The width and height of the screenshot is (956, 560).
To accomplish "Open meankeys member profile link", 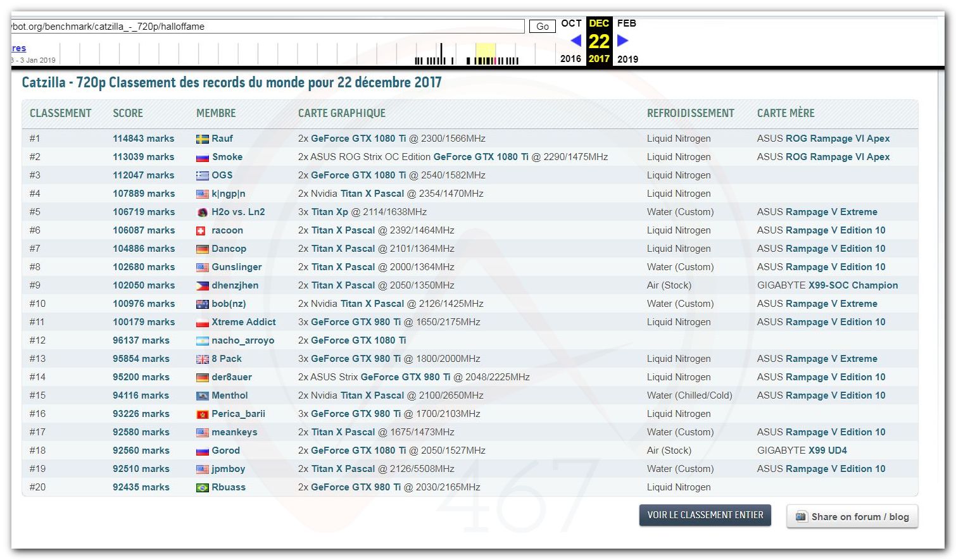I will pyautogui.click(x=235, y=432).
